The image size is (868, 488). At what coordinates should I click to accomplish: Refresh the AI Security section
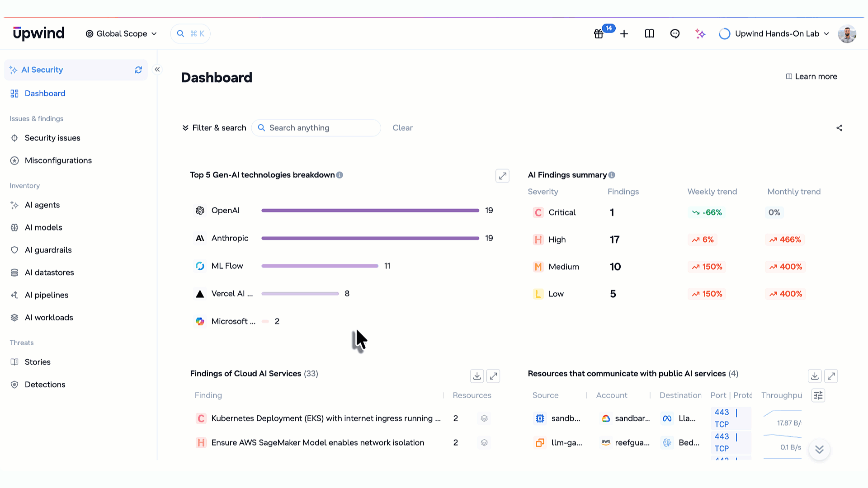138,70
